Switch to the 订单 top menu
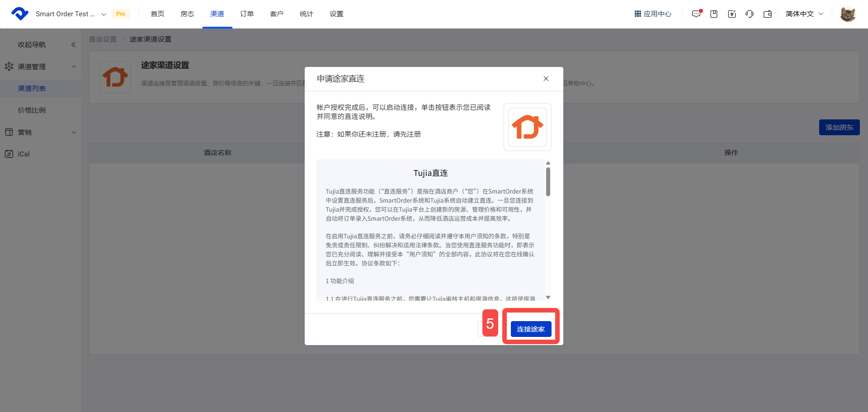Viewport: 868px width, 412px height. (247, 14)
